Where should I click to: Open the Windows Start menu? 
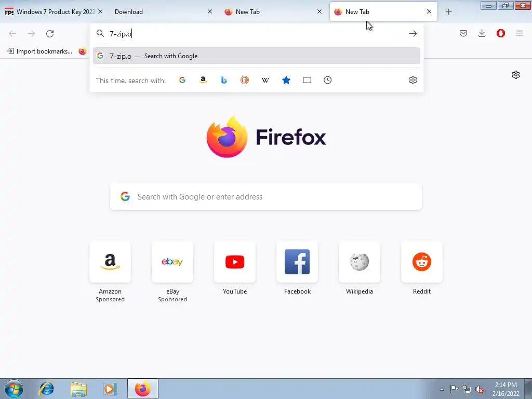[14, 389]
